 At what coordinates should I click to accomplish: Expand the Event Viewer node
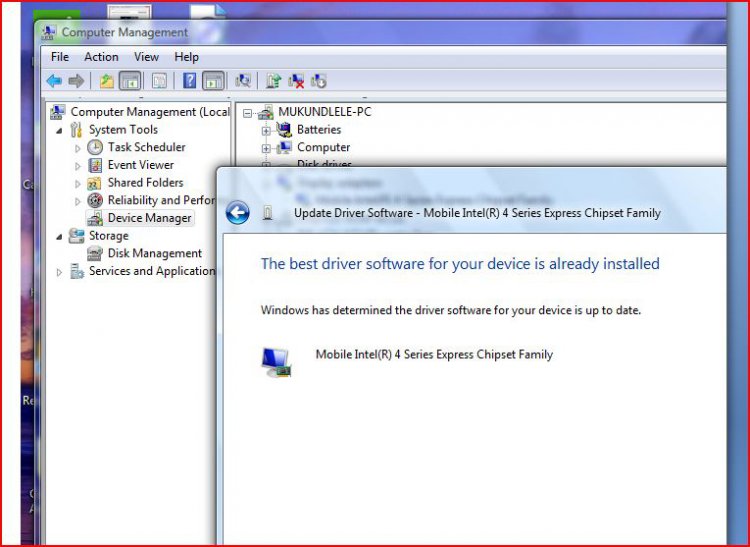tap(77, 166)
